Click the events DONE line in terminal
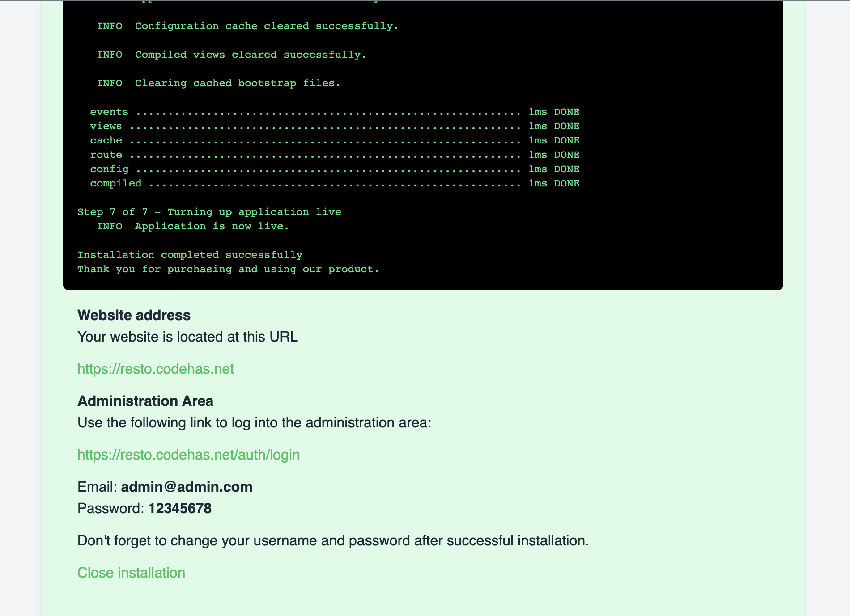Viewport: 850px width, 616px height. point(334,112)
